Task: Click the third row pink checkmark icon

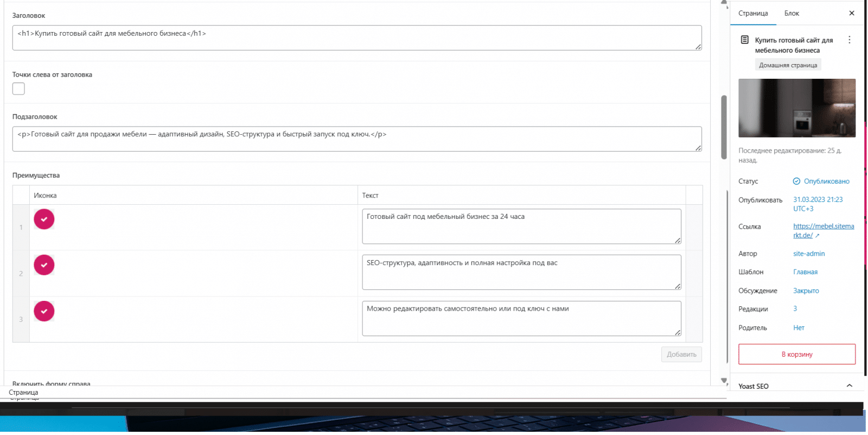Action: point(44,311)
